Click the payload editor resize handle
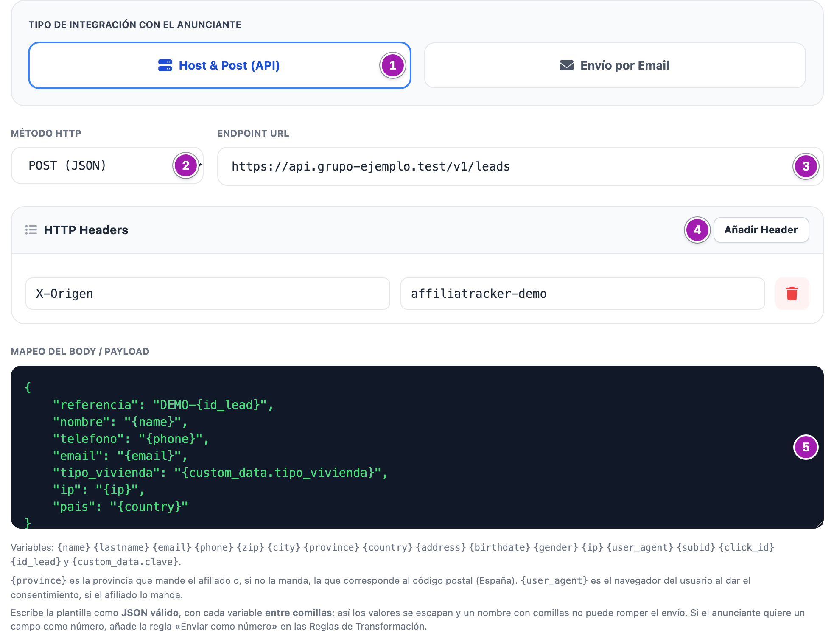 [x=819, y=524]
